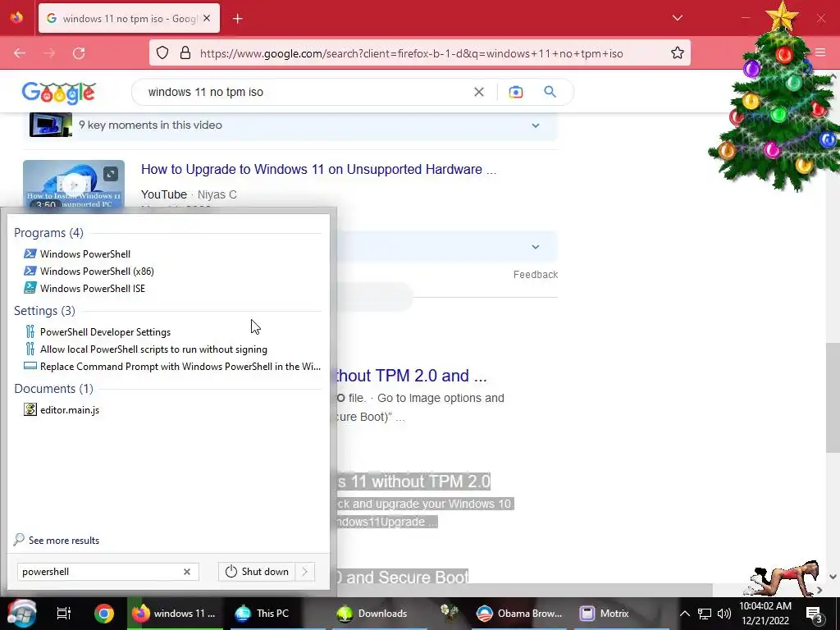Go back in Firefox
The width and height of the screenshot is (840, 630).
[x=20, y=53]
